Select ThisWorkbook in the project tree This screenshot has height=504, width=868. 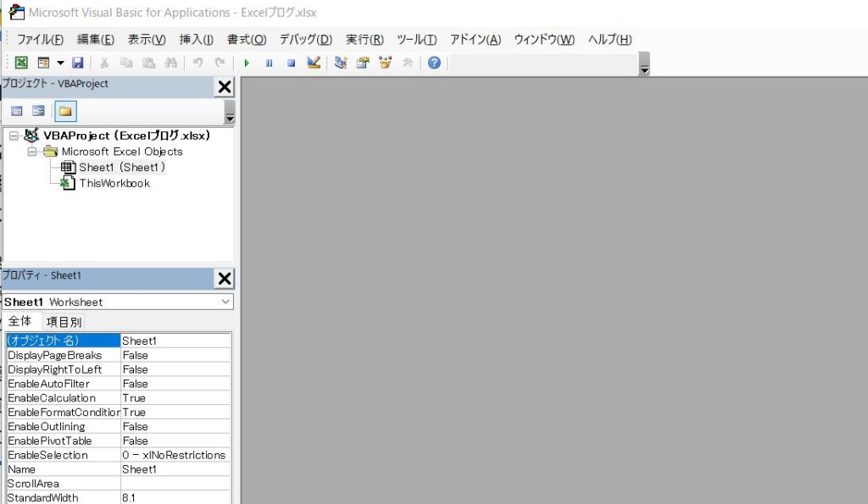click(114, 183)
